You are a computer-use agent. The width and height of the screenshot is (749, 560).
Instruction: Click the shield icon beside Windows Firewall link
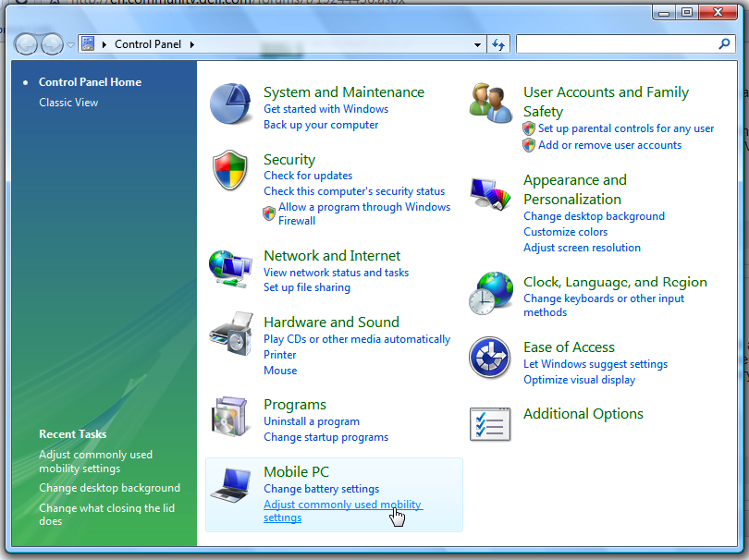pos(269,213)
